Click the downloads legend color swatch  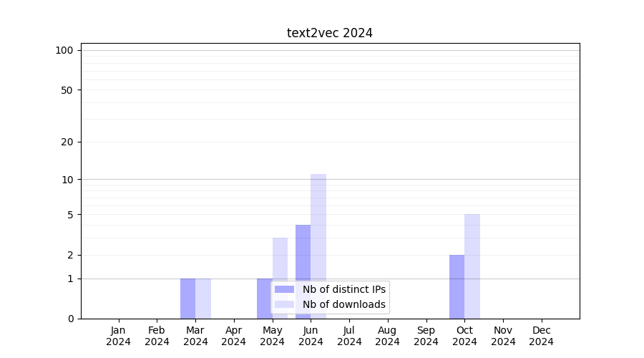[285, 304]
